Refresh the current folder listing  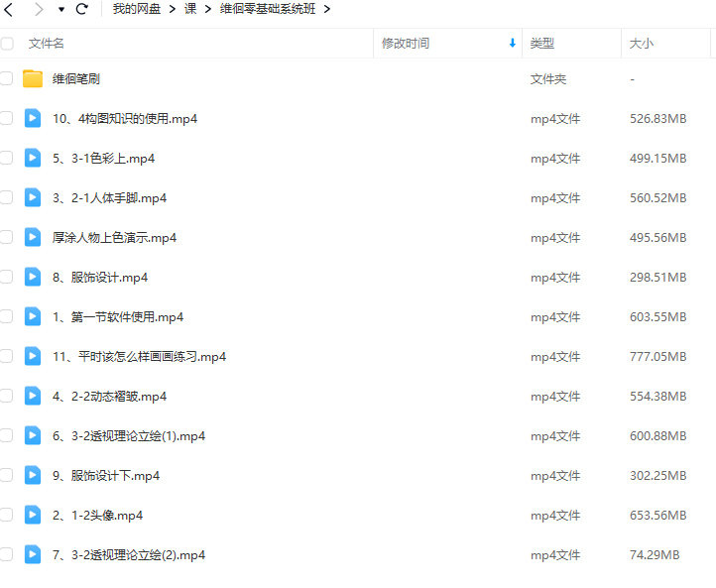[x=81, y=9]
